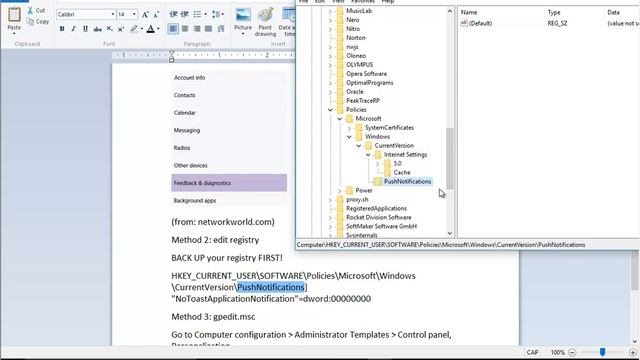
Task: Select the PushNotifications key in registry tree
Action: [x=407, y=182]
